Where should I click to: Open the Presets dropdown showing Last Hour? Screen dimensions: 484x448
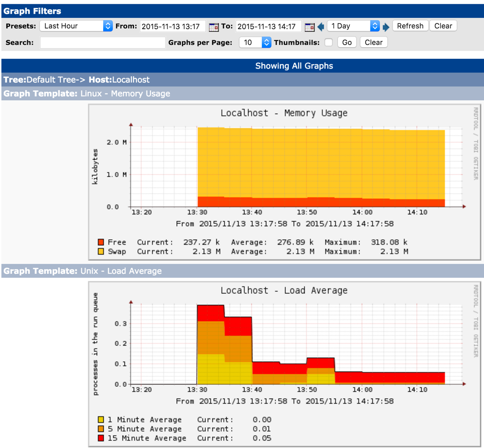(76, 26)
